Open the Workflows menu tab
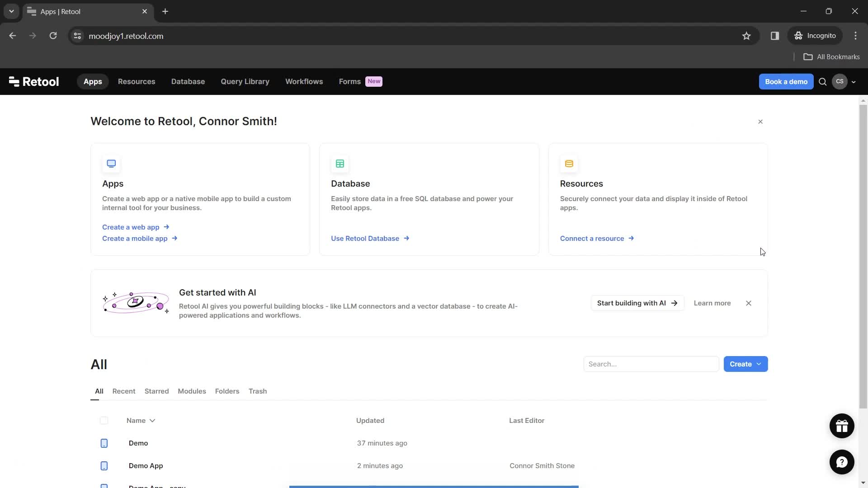Viewport: 868px width, 488px height. pyautogui.click(x=304, y=81)
